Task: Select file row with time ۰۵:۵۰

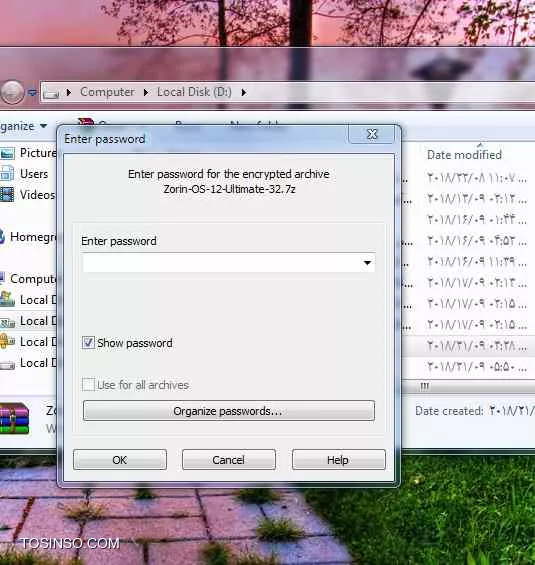Action: pos(468,367)
